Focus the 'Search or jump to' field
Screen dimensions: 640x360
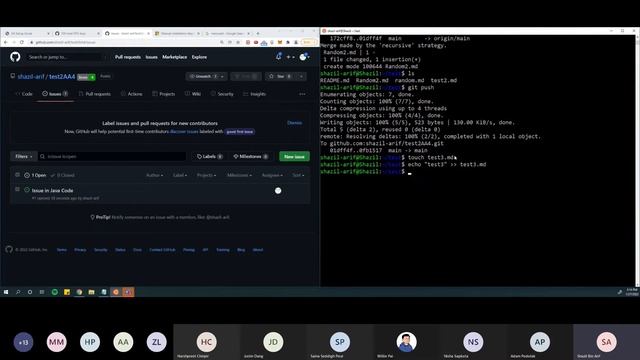(65, 57)
